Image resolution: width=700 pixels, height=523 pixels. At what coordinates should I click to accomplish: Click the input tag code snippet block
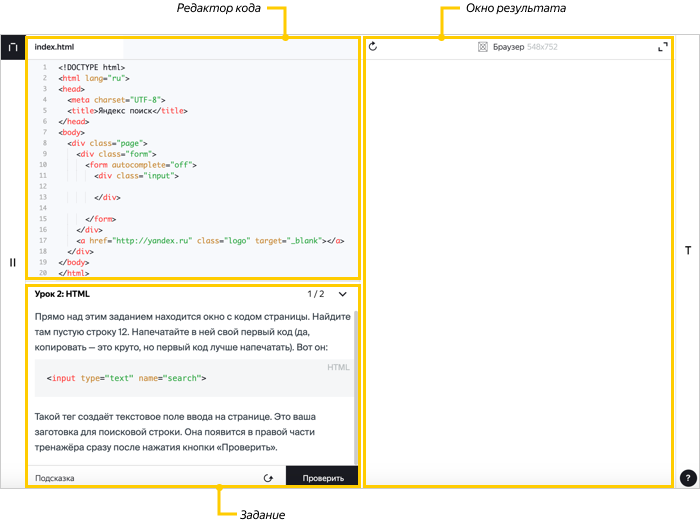coord(190,379)
